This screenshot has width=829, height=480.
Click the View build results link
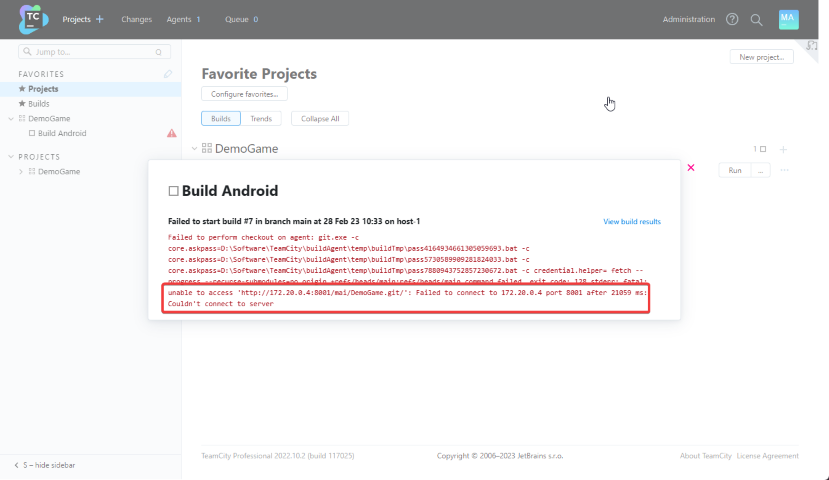tap(631, 221)
